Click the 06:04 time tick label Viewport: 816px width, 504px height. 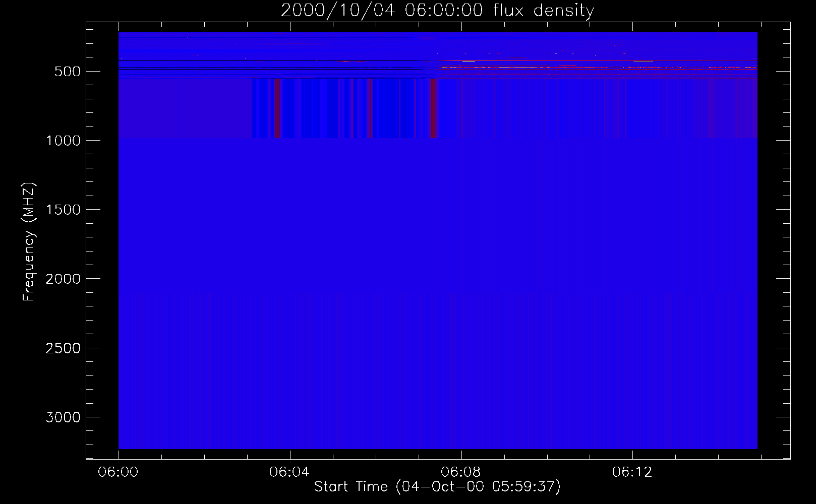pos(289,472)
